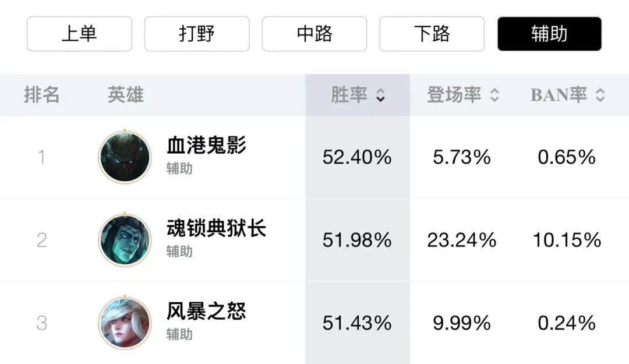
Task: Sort by BAN率 using its arrow icon
Action: 600,95
